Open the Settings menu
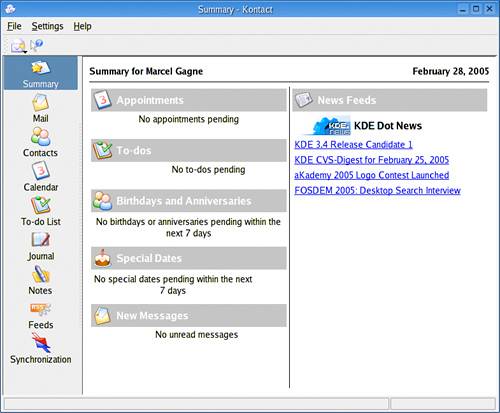 (47, 26)
